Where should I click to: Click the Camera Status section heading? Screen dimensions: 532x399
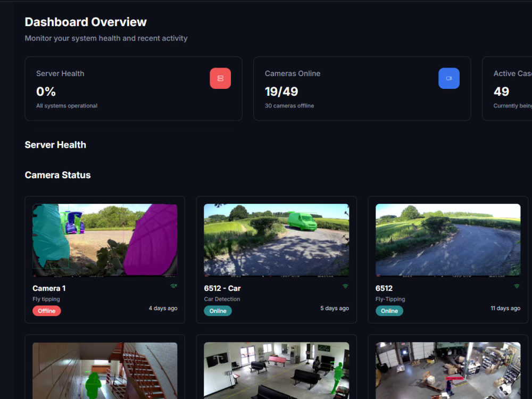click(57, 175)
